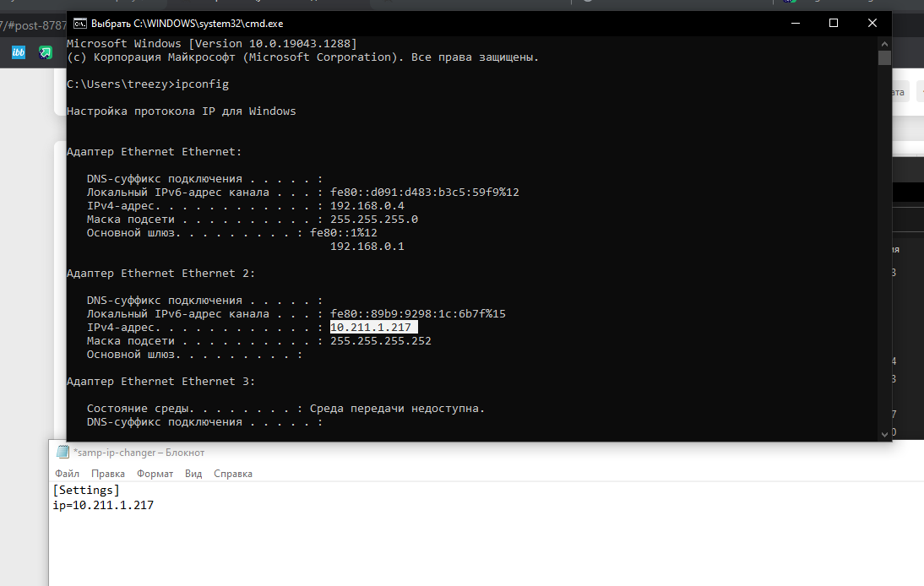Viewport: 924px width, 586px height.
Task: Click the [Settings] line in Notepad
Action: 86,490
